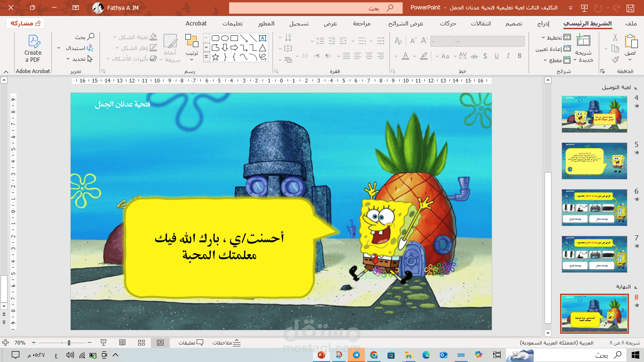Switch to Normal view in status bar
This screenshot has width=644, height=362.
click(x=160, y=343)
